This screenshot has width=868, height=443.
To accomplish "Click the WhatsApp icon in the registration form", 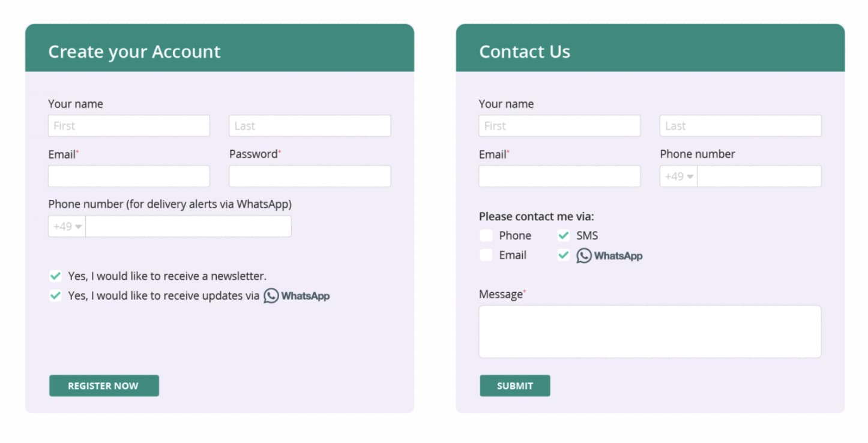I will (x=271, y=295).
